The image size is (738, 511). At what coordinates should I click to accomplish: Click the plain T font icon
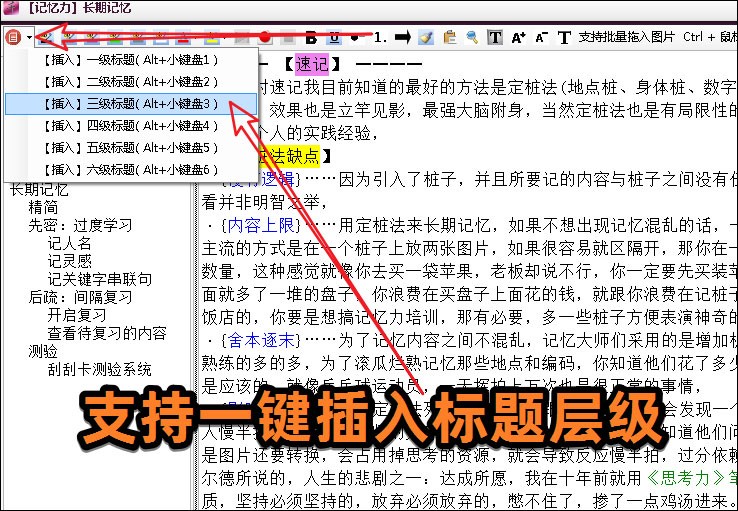pos(564,37)
